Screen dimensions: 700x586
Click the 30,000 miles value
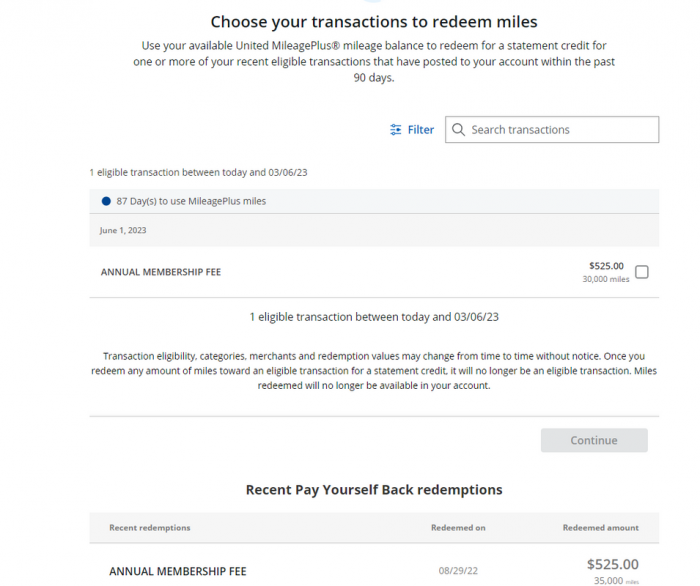tap(606, 280)
